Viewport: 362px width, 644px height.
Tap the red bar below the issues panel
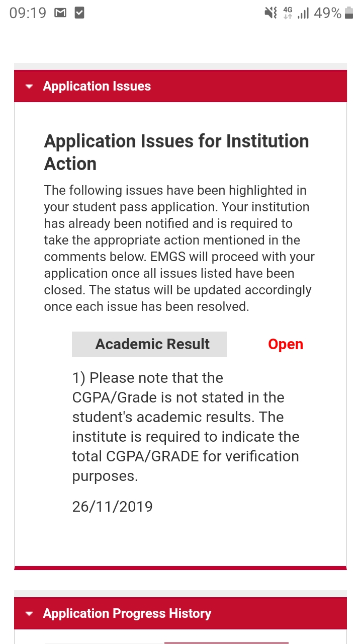pos(180,568)
